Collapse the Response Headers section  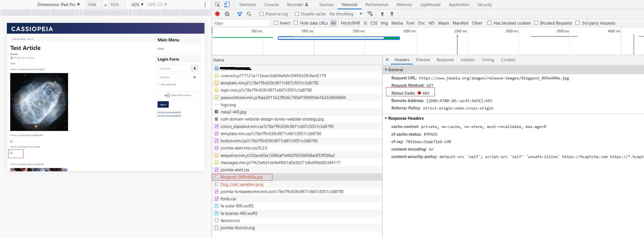click(x=386, y=118)
